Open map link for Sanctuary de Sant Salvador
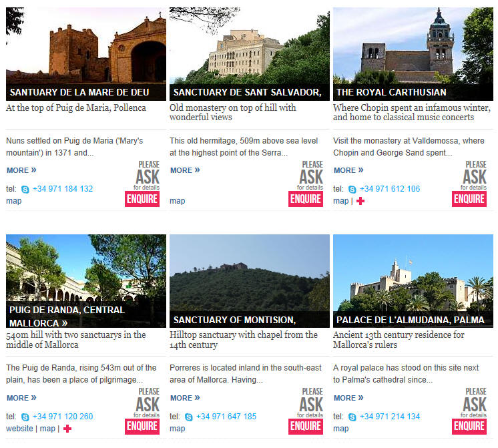 (177, 201)
